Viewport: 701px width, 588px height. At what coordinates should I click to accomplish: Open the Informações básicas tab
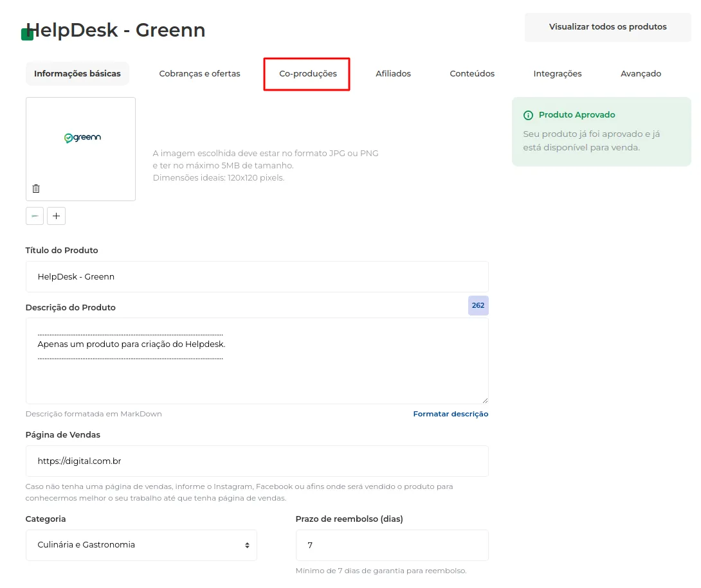coord(77,74)
